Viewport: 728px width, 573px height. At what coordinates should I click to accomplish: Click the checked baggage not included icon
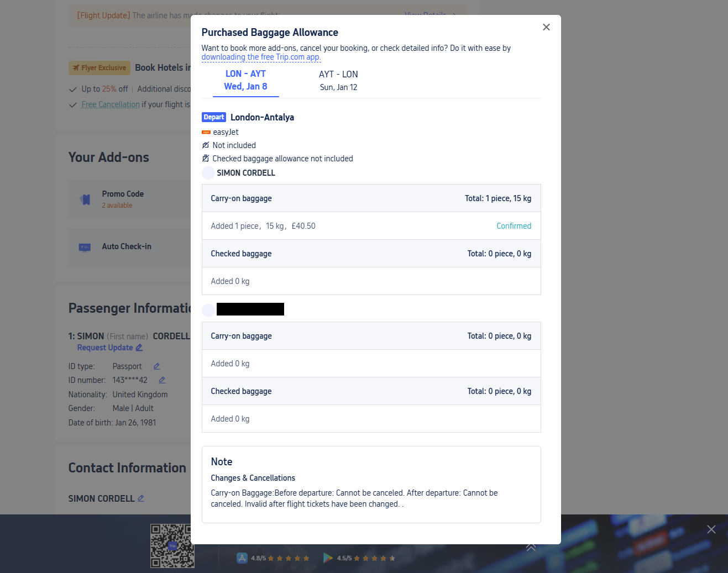[206, 159]
